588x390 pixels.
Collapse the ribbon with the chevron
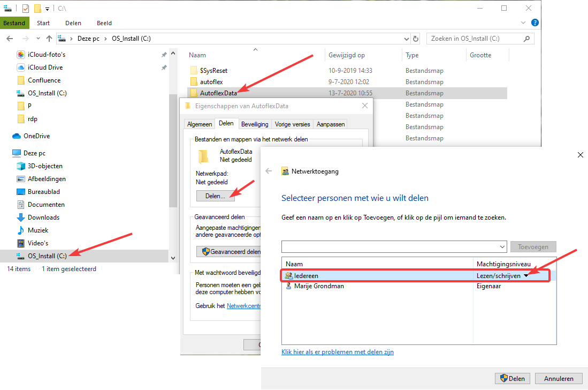(x=524, y=23)
